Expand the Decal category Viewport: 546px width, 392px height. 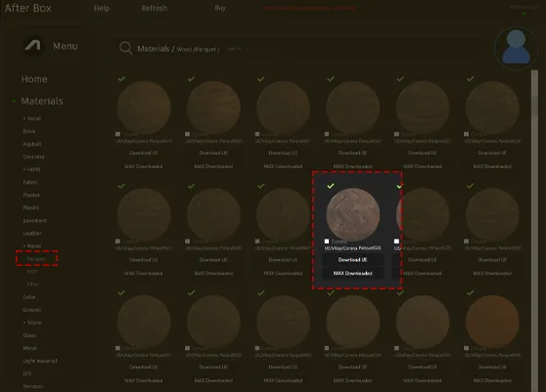point(32,118)
